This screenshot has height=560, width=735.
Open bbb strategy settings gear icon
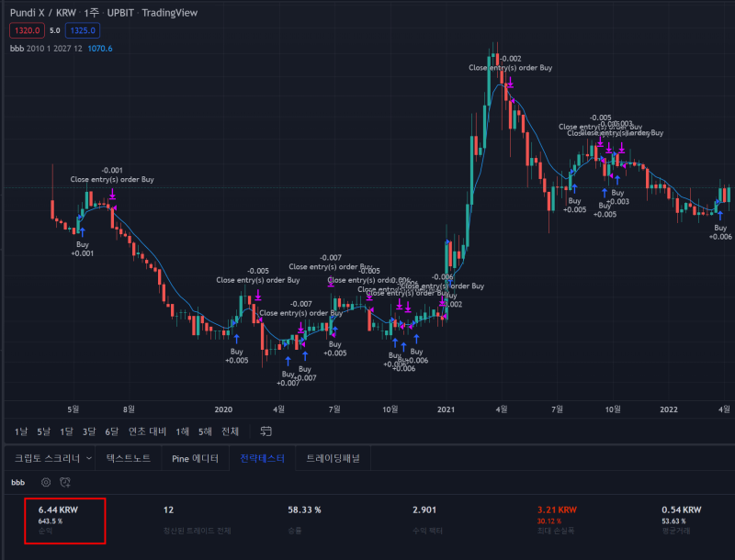(46, 482)
